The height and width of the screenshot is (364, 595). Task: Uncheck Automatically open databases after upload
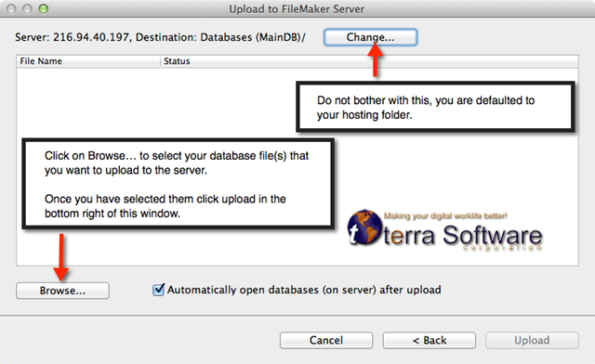coord(158,290)
